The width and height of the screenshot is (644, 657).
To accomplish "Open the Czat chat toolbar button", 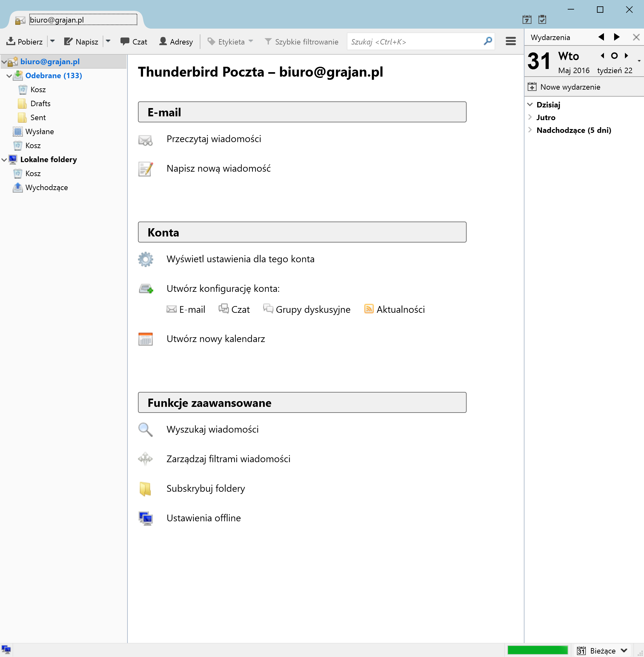I will (134, 42).
